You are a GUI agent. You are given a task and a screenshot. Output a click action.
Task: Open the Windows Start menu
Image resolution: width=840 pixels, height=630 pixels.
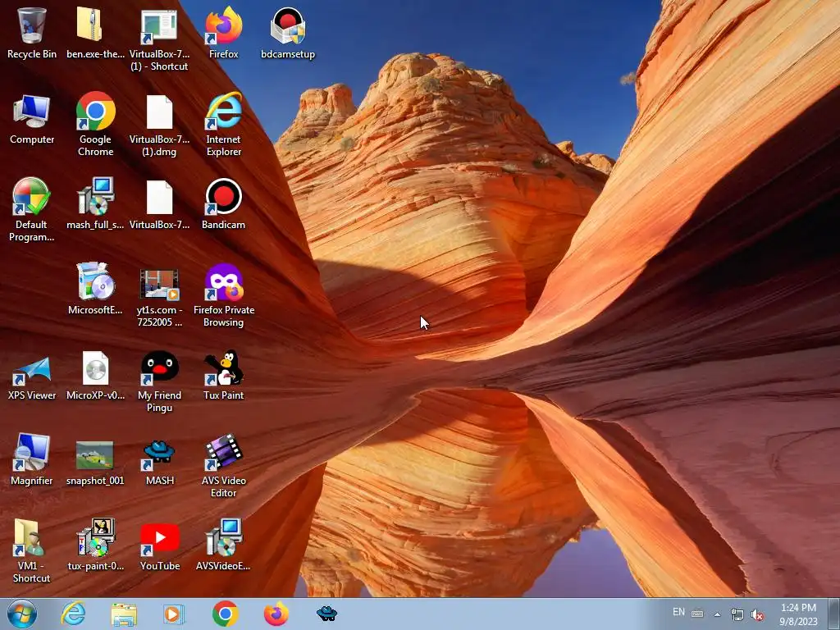point(22,614)
